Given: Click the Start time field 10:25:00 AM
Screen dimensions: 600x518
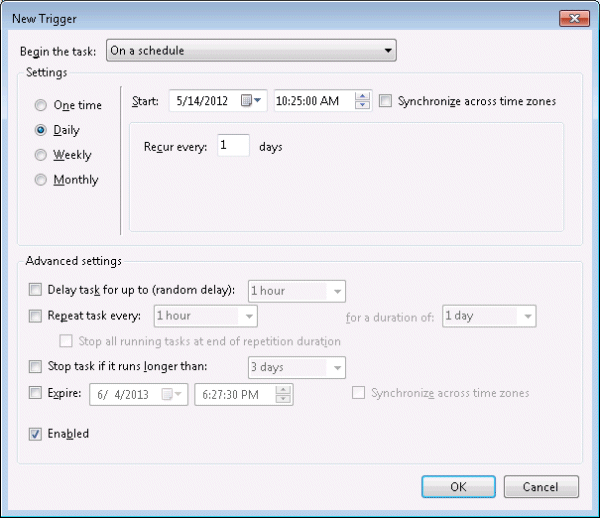Looking at the screenshot, I should coord(323,101).
